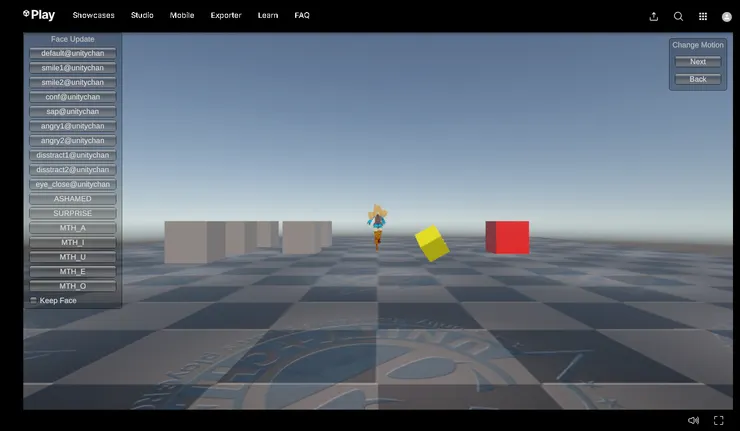This screenshot has width=740, height=431.
Task: Open the user profile avatar
Action: [727, 17]
